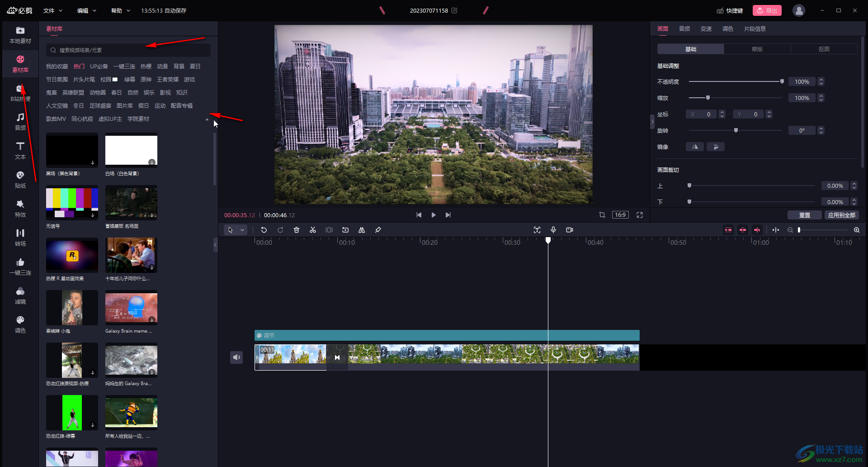The width and height of the screenshot is (868, 467).
Task: Open the 贴纸 stickers panel
Action: coord(20,180)
